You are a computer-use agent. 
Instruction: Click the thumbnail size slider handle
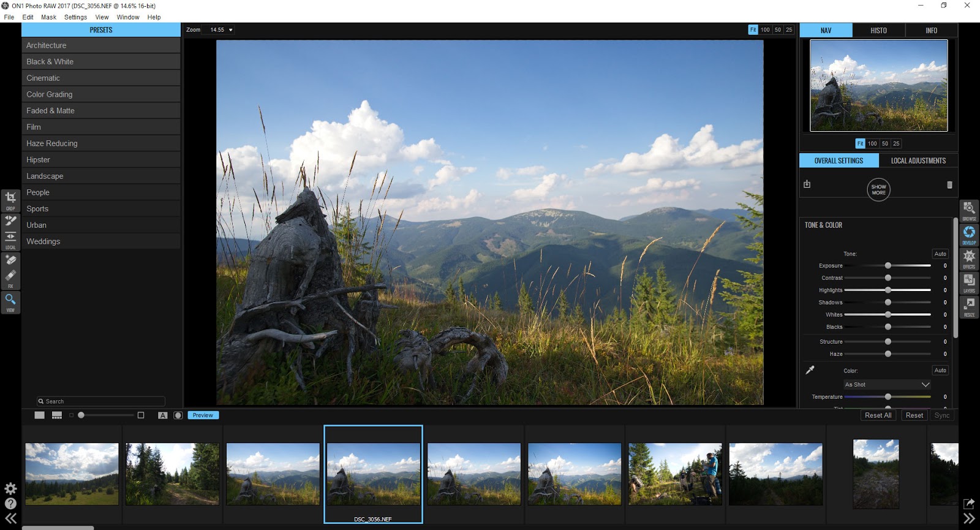tap(81, 415)
